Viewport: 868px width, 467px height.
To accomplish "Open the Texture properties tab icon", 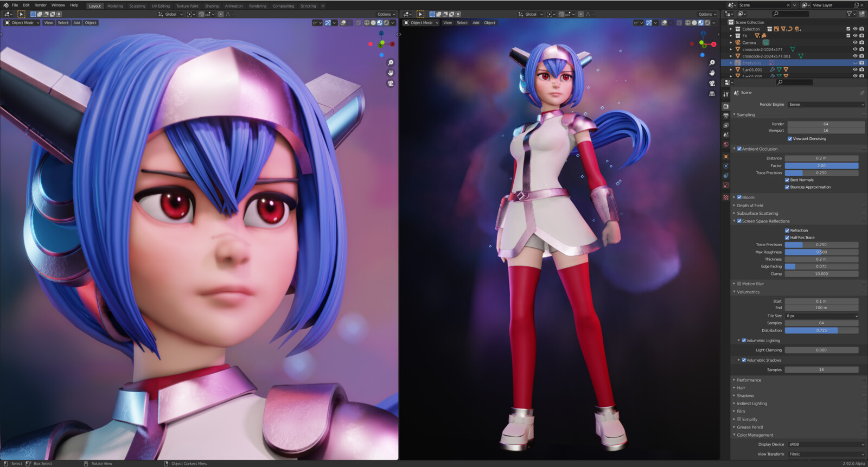I will click(x=726, y=197).
